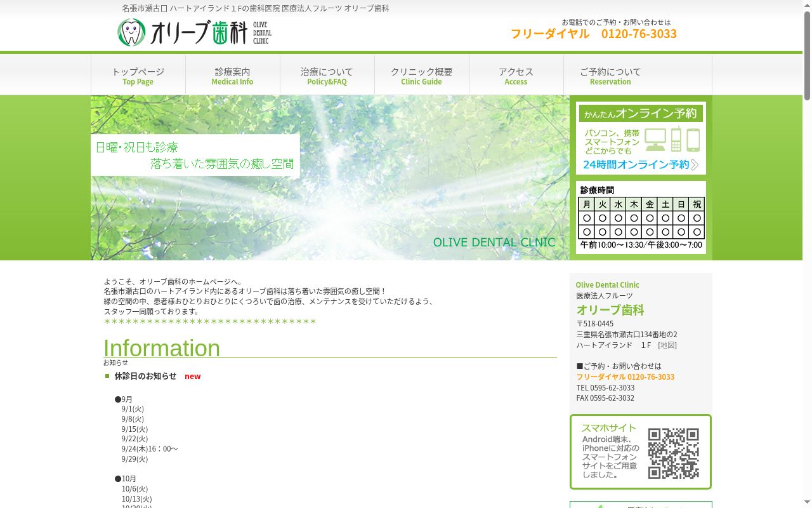The image size is (812, 508).
Task: Click the オリーブ歯科 site logo text
Action: click(x=199, y=32)
